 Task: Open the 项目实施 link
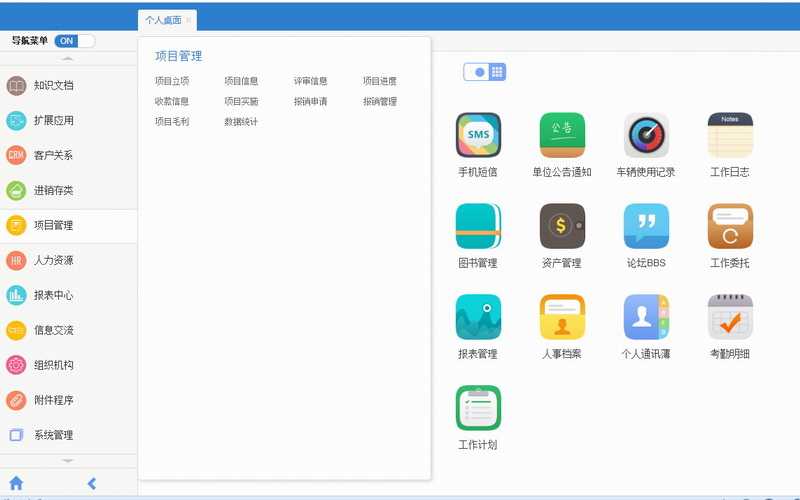pyautogui.click(x=241, y=101)
